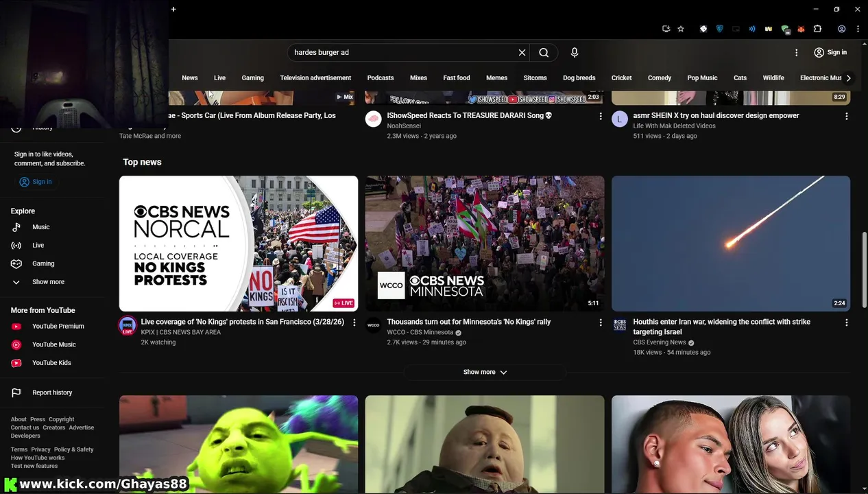Open the Copyright footer link
This screenshot has height=494, width=868.
click(61, 419)
